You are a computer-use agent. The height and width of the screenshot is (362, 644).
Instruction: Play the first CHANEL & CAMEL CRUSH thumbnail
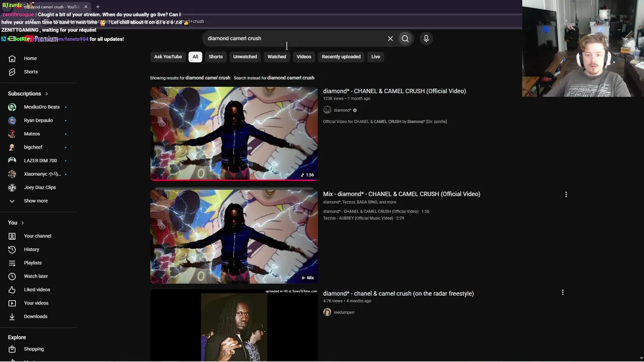pos(234,134)
